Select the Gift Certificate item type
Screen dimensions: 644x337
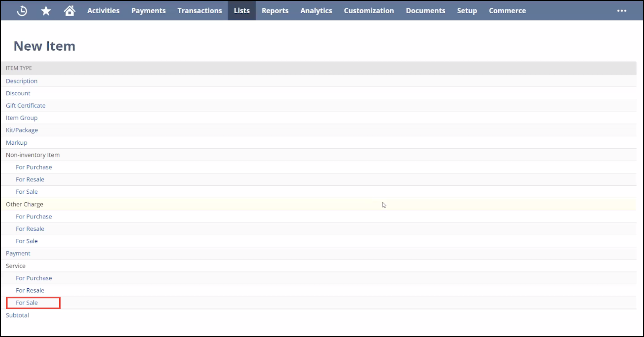coord(26,105)
